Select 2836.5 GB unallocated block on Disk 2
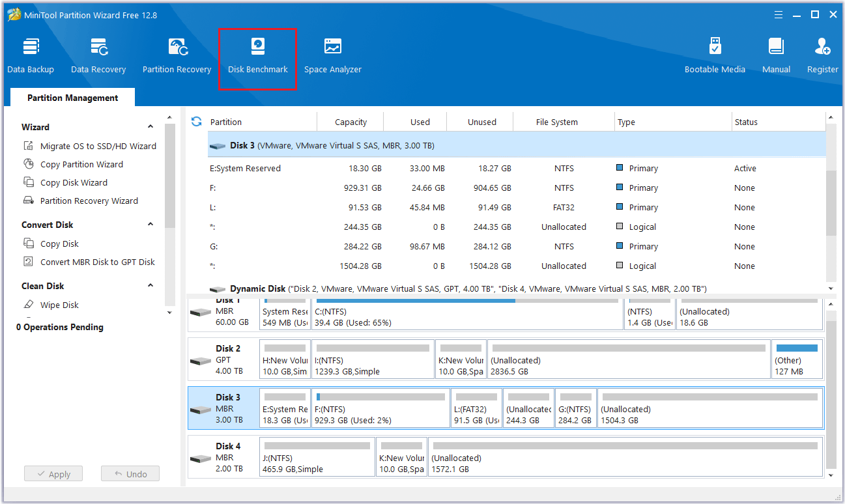Viewport: 845px width, 504px height. pyautogui.click(x=629, y=359)
